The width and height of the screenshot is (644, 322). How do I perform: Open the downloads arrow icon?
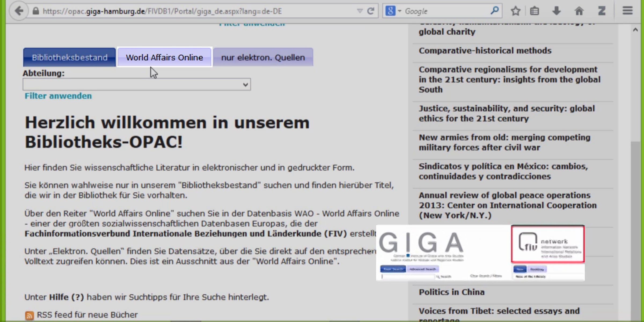click(x=557, y=11)
